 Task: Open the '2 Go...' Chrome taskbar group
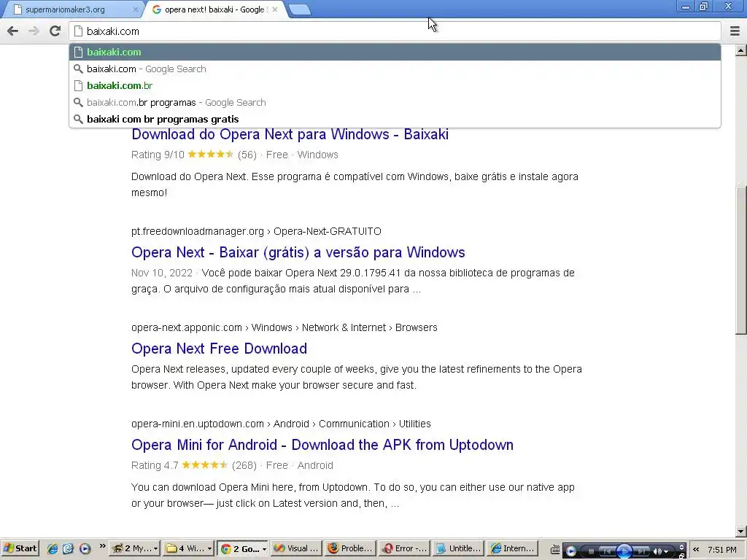click(x=243, y=548)
